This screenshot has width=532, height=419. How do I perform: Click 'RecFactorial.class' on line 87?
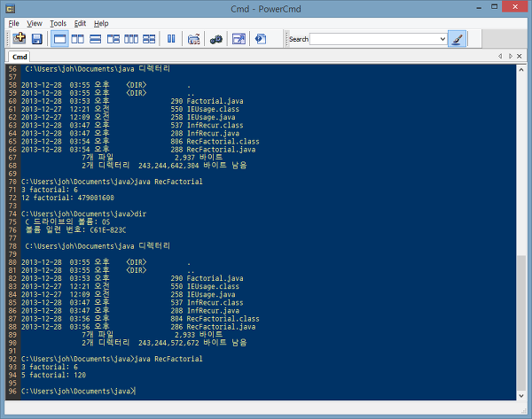pos(223,319)
